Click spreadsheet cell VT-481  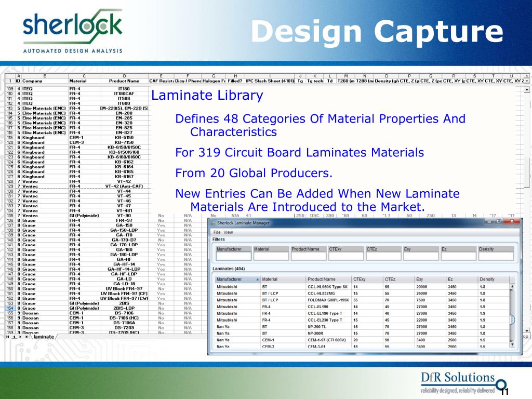pyautogui.click(x=124, y=211)
